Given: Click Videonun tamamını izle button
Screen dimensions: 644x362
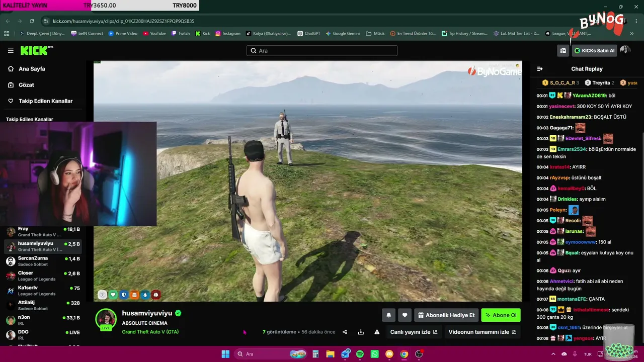Looking at the screenshot, I should [482, 332].
